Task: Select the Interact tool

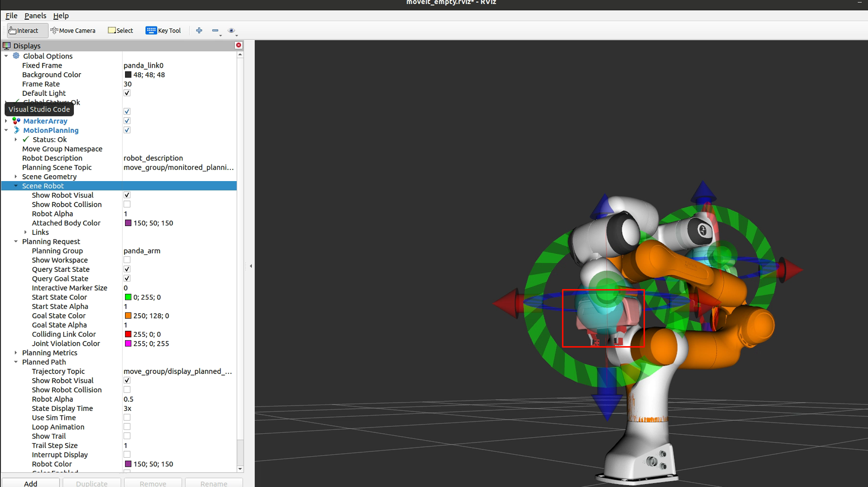Action: pyautogui.click(x=24, y=30)
